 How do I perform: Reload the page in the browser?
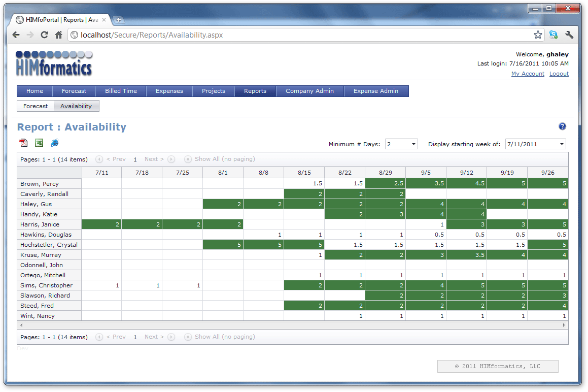tap(44, 35)
